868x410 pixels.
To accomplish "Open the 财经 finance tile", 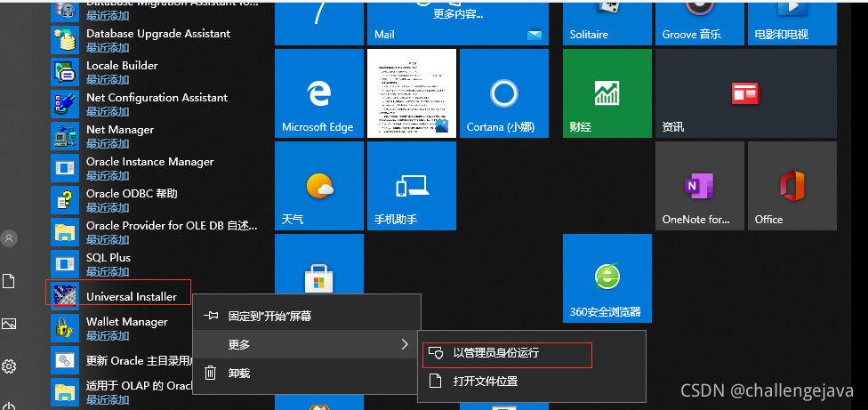I will 607,93.
